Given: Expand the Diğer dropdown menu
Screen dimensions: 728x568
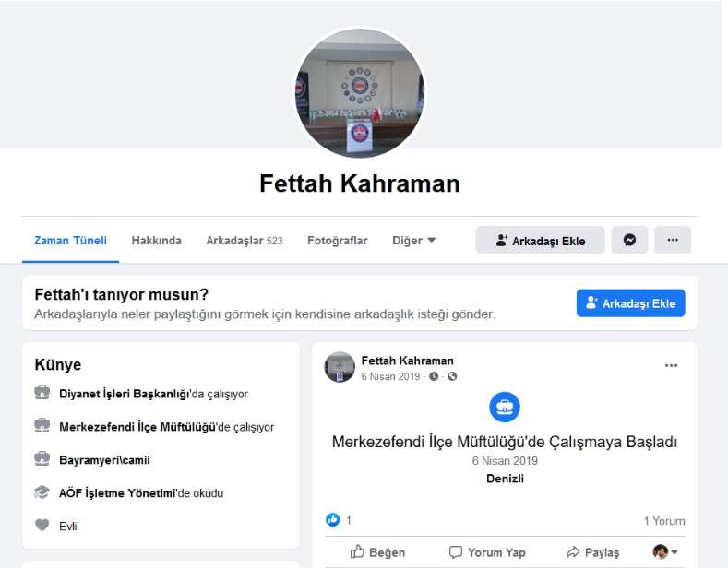Looking at the screenshot, I should coord(413,241).
